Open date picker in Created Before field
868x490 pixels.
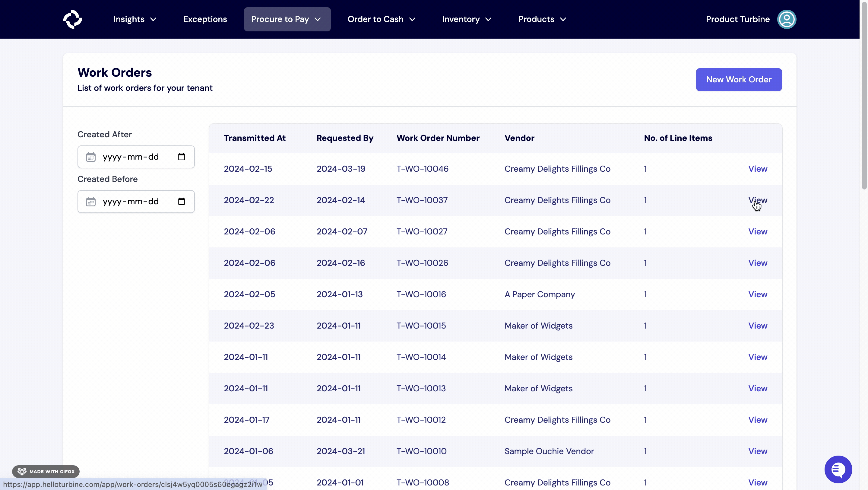[x=182, y=202]
